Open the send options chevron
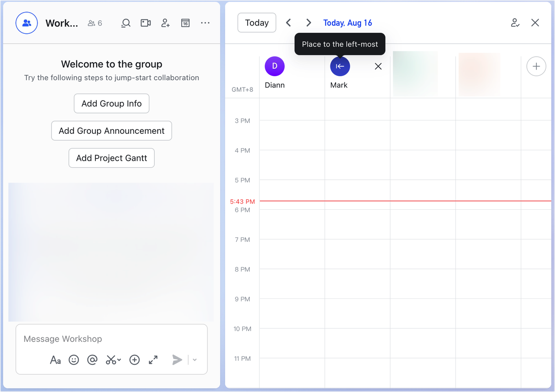The width and height of the screenshot is (555, 392). click(194, 360)
